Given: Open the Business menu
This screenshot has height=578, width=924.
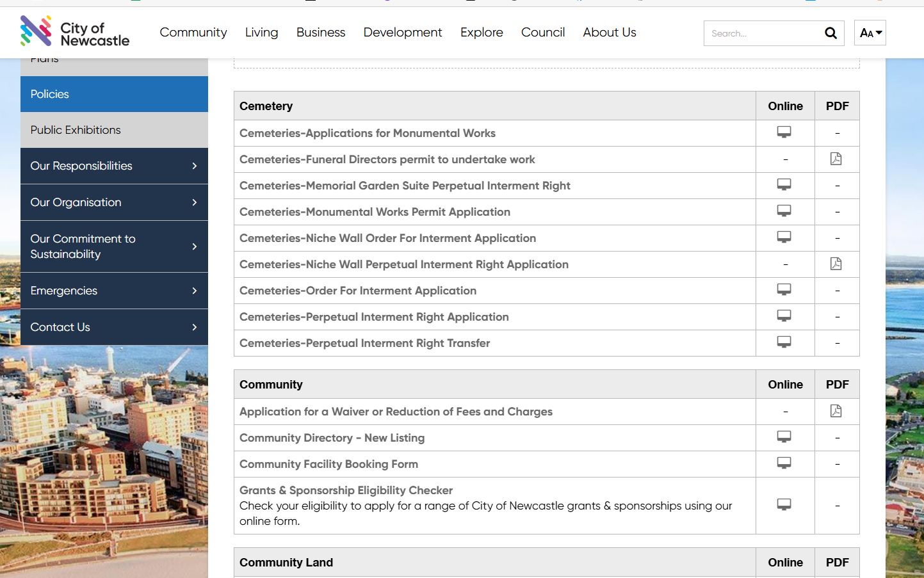Looking at the screenshot, I should (x=321, y=32).
